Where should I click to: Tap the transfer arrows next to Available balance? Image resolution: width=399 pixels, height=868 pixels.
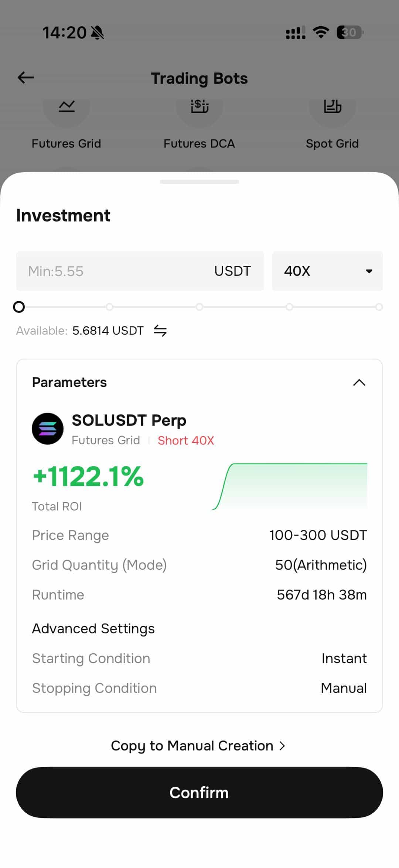(160, 330)
